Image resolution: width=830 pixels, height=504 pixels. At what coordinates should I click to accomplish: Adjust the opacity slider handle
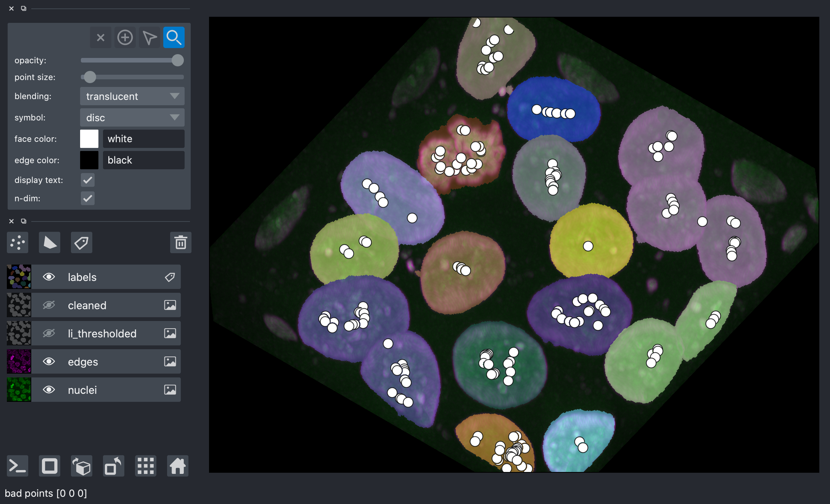coord(177,60)
